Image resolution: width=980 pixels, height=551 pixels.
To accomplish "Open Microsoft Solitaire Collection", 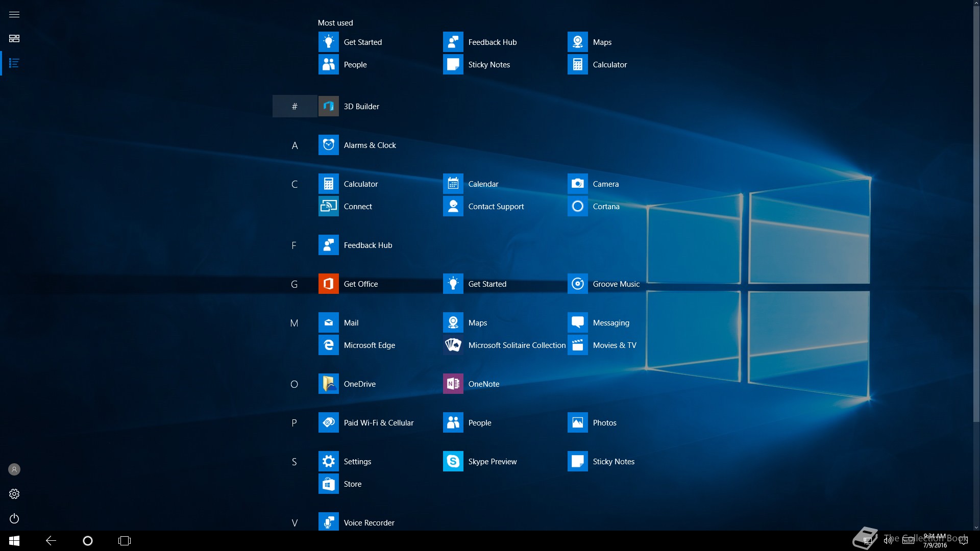I will click(x=504, y=345).
